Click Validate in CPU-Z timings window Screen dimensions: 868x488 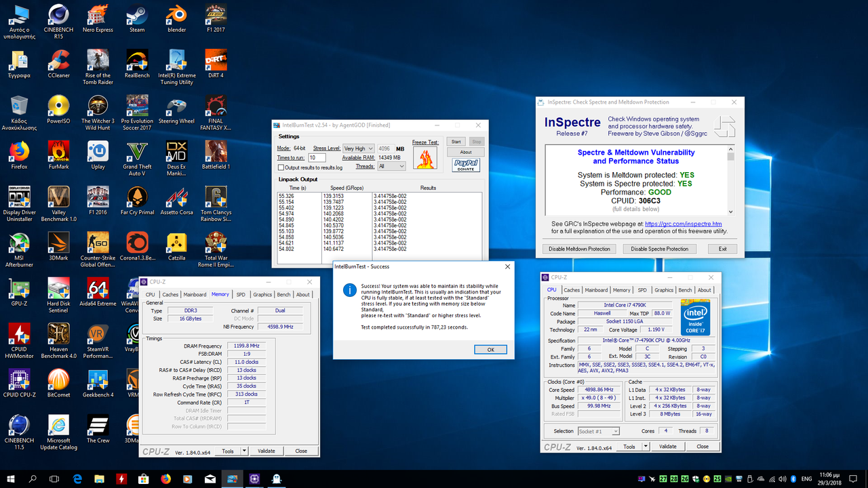267,451
